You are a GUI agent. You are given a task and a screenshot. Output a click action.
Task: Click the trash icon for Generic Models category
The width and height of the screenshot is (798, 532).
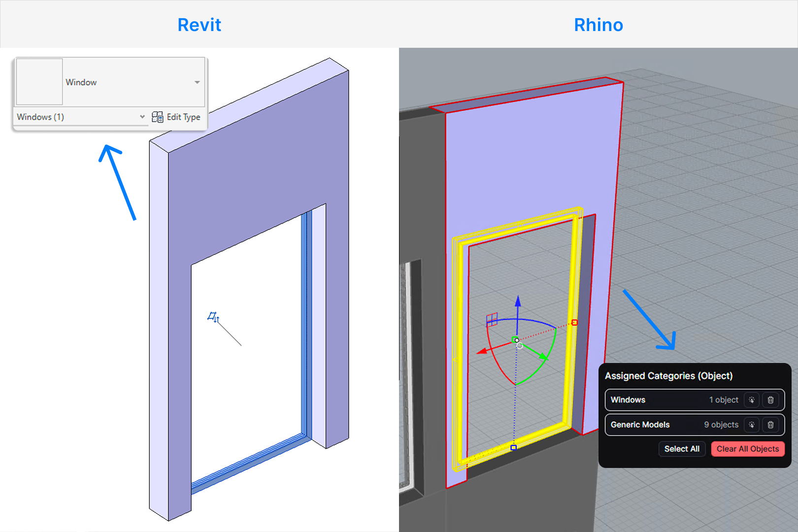tap(771, 425)
